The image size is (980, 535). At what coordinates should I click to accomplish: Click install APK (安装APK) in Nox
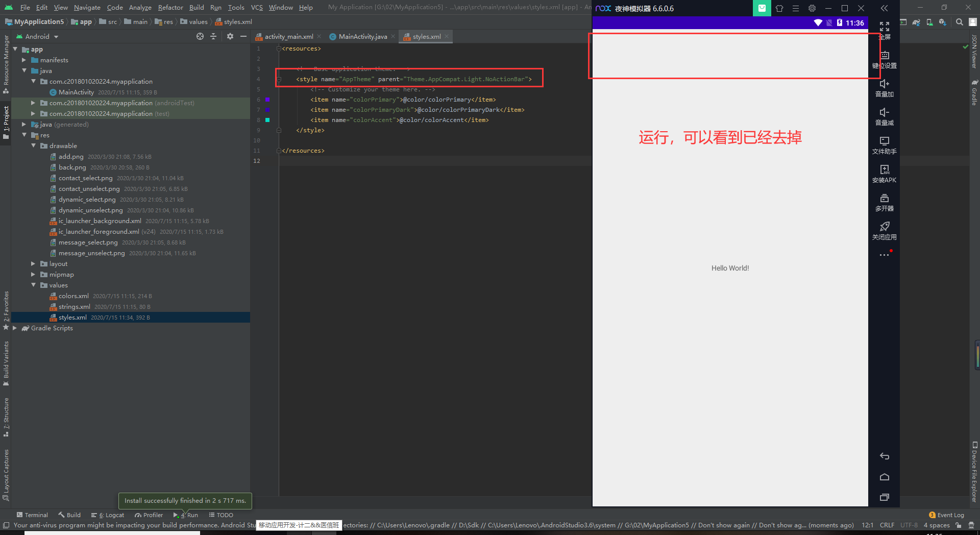point(885,174)
